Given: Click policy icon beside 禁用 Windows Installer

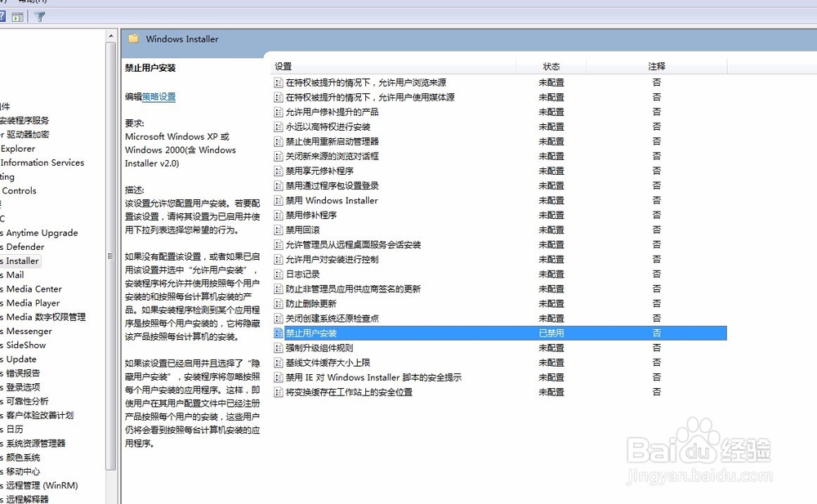Looking at the screenshot, I should pos(279,200).
